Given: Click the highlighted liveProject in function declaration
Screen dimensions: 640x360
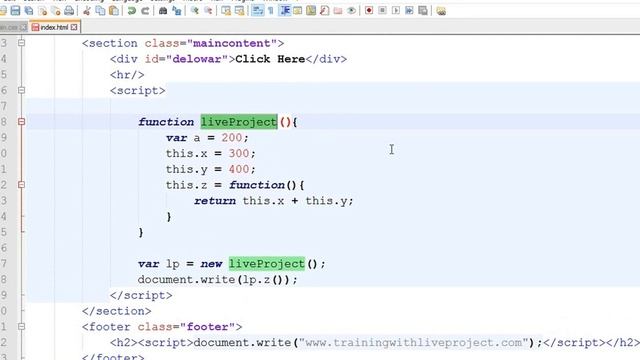Looking at the screenshot, I should (x=239, y=122).
